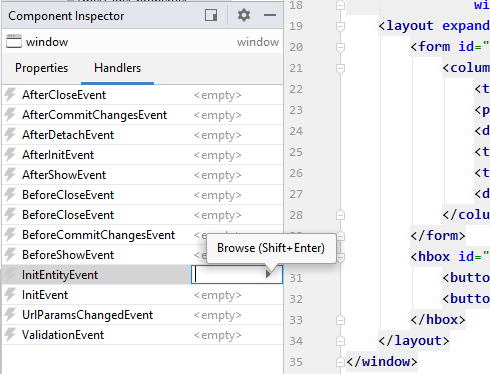Click the lightning icon beside UrlParamsChangedEvent
Image resolution: width=490 pixels, height=374 pixels.
10,315
